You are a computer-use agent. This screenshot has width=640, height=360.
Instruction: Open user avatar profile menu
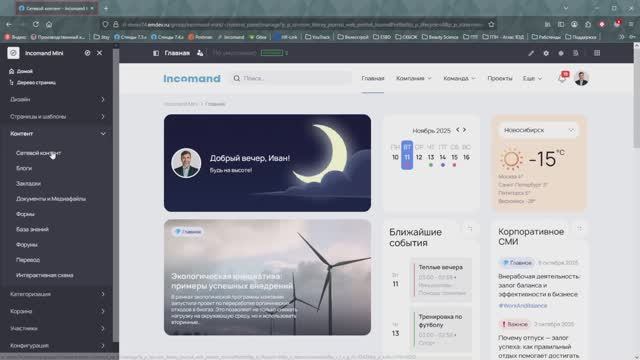coord(581,78)
